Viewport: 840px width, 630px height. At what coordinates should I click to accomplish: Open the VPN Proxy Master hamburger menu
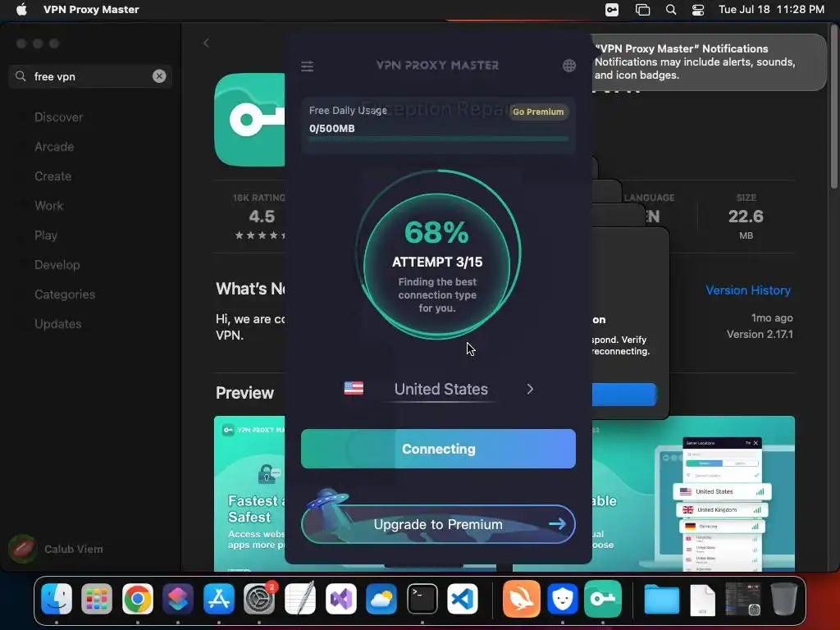pos(307,66)
